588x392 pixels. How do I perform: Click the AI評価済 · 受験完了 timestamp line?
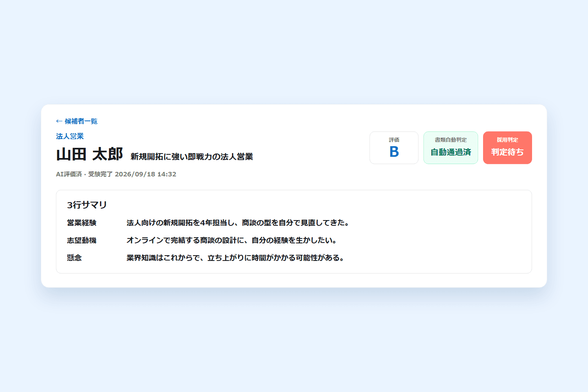116,174
